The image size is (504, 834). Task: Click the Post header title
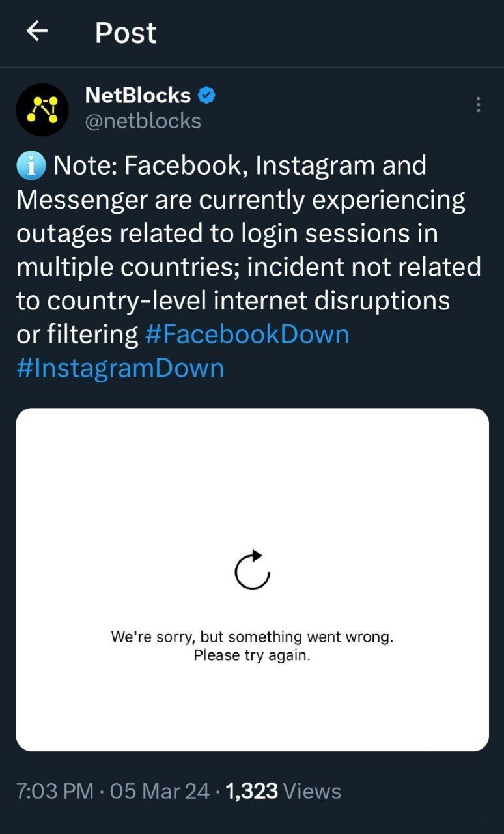126,33
